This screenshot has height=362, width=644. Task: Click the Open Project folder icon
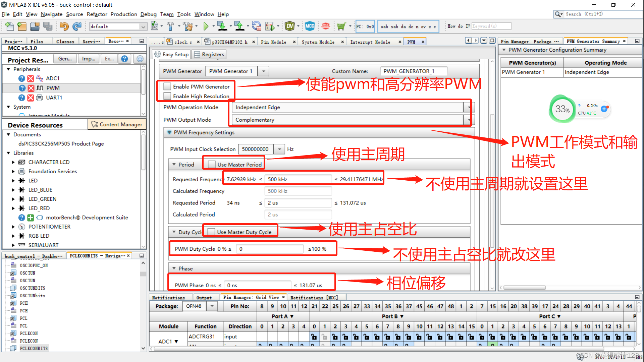click(x=35, y=26)
